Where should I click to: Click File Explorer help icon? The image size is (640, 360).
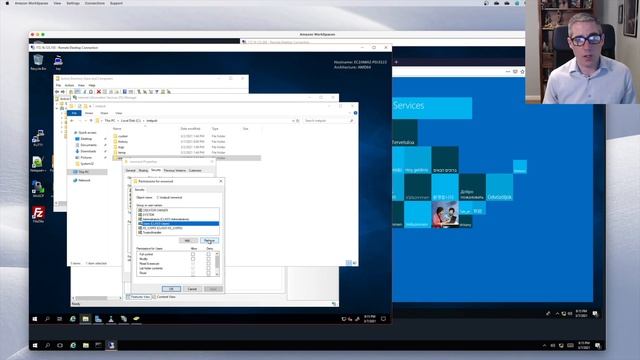pyautogui.click(x=355, y=113)
